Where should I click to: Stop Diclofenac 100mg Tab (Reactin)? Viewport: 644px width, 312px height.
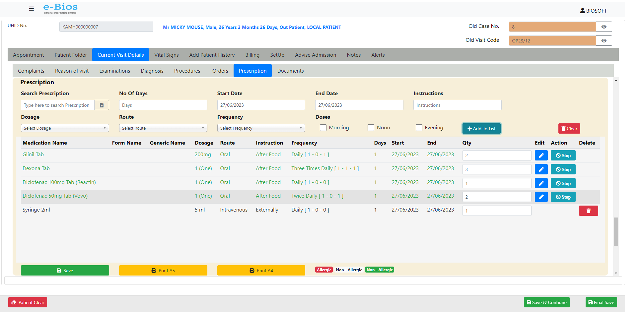[563, 183]
